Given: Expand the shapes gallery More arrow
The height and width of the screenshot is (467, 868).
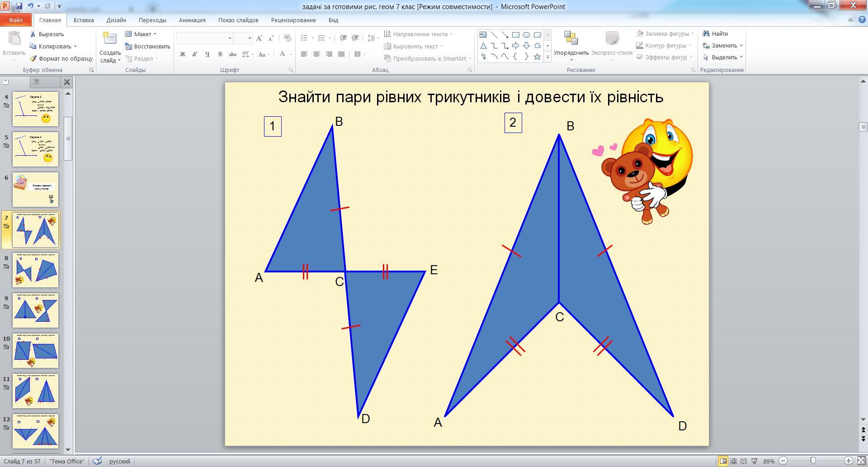Looking at the screenshot, I should pyautogui.click(x=547, y=57).
